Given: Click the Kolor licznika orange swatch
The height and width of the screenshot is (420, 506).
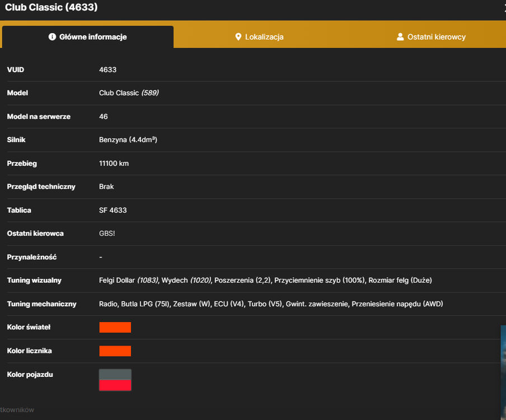Looking at the screenshot, I should (115, 351).
